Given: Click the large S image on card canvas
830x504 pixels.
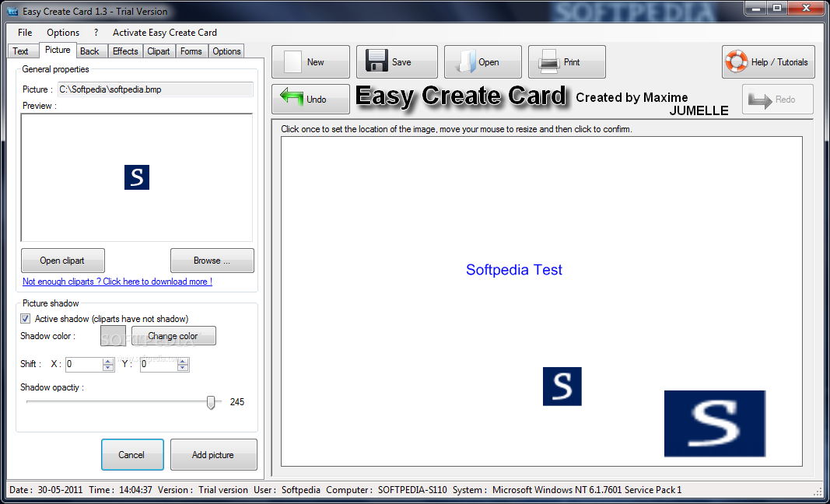Looking at the screenshot, I should [x=715, y=424].
